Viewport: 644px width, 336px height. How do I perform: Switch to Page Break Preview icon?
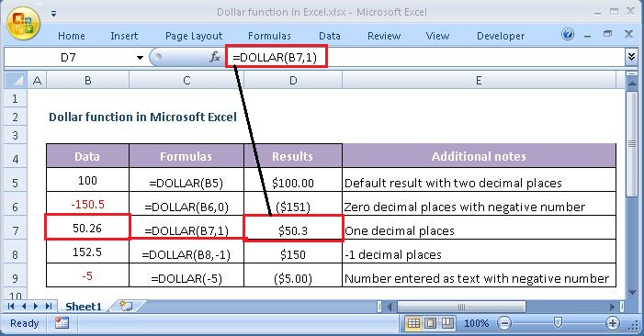447,323
